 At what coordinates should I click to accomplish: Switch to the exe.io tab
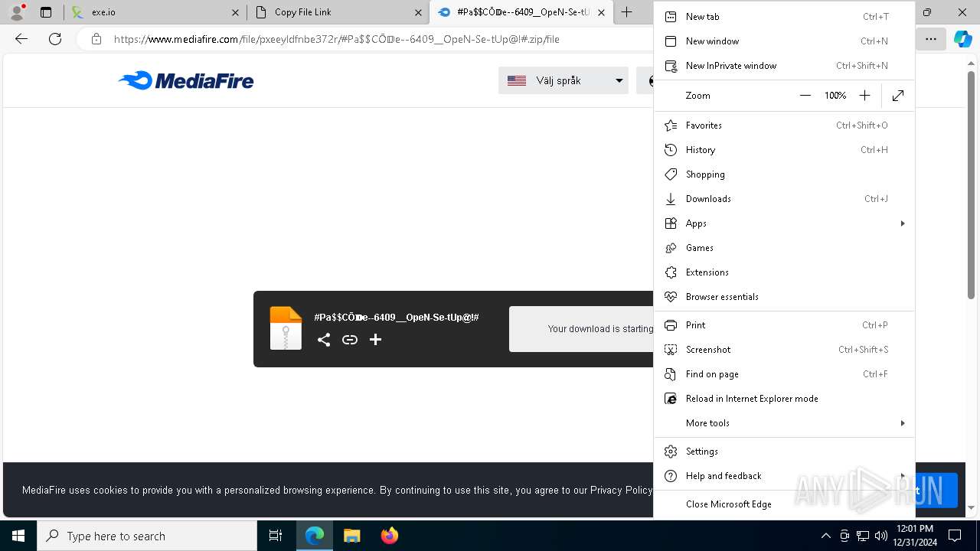(155, 12)
